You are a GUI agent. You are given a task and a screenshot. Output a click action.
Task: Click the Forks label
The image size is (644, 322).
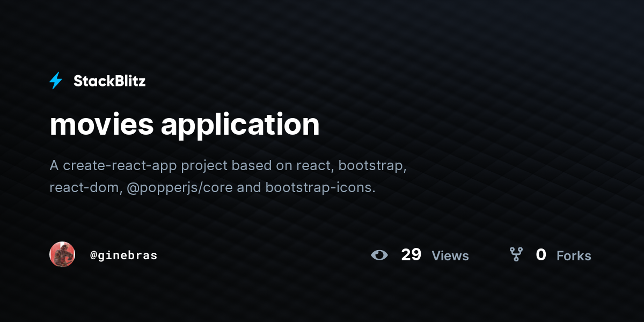pos(574,257)
